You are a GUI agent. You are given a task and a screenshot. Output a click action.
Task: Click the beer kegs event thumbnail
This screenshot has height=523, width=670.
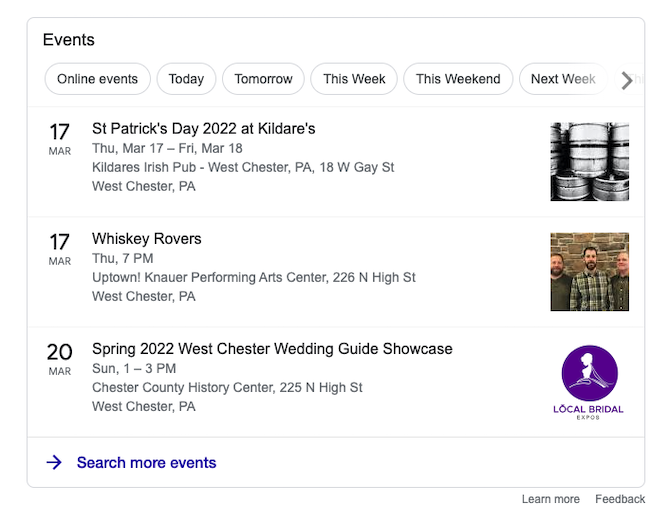tap(589, 161)
